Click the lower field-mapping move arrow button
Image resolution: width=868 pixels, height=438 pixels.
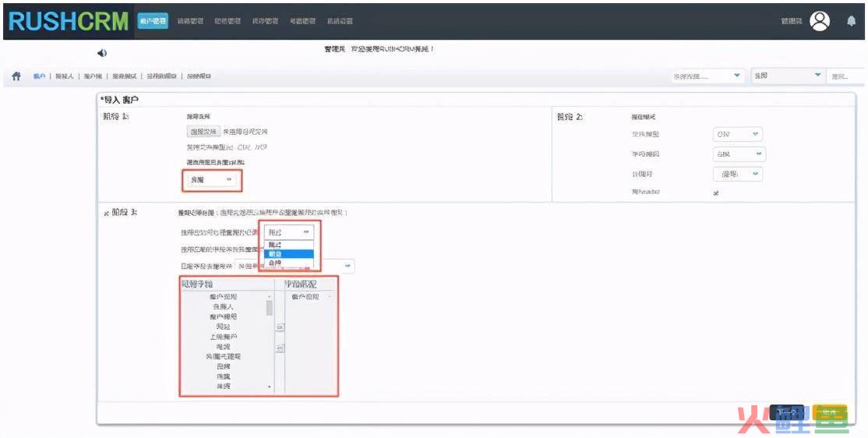click(280, 348)
